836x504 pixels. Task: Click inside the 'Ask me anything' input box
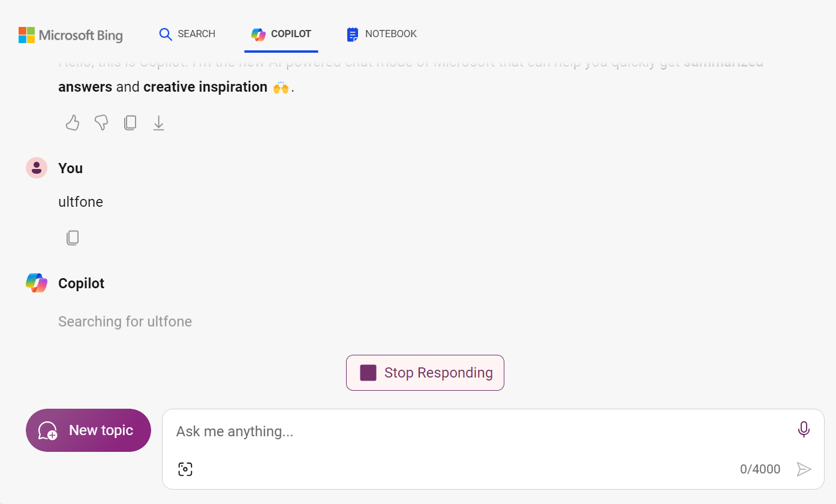click(420, 431)
